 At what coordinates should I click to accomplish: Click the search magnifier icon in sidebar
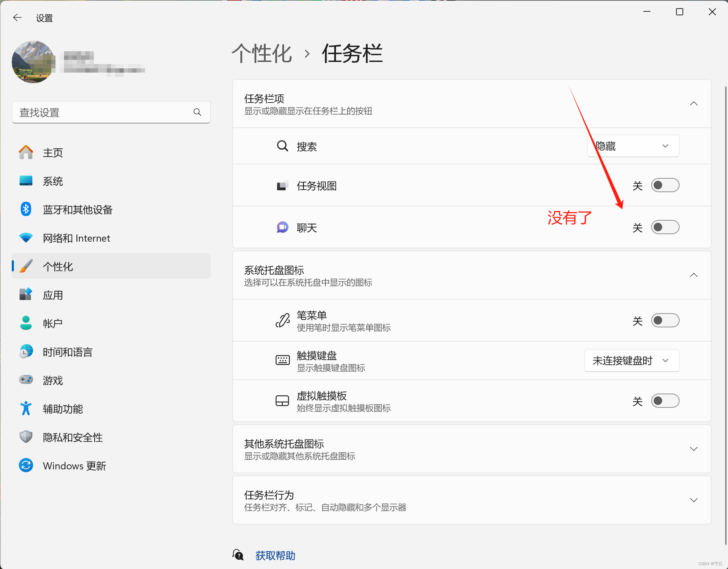click(x=197, y=112)
